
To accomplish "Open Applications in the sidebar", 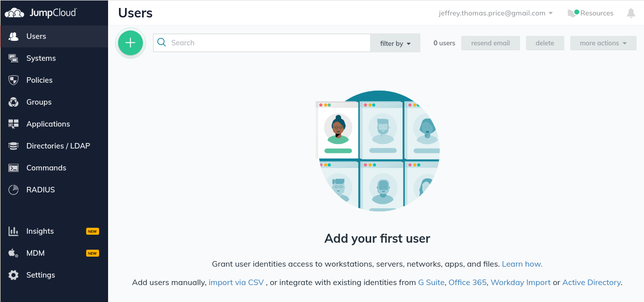I will click(x=48, y=124).
